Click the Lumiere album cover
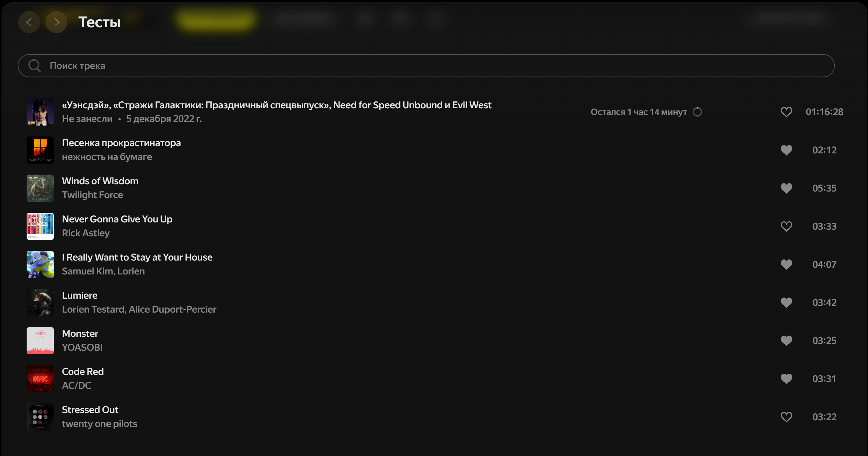This screenshot has height=456, width=868. pos(40,303)
